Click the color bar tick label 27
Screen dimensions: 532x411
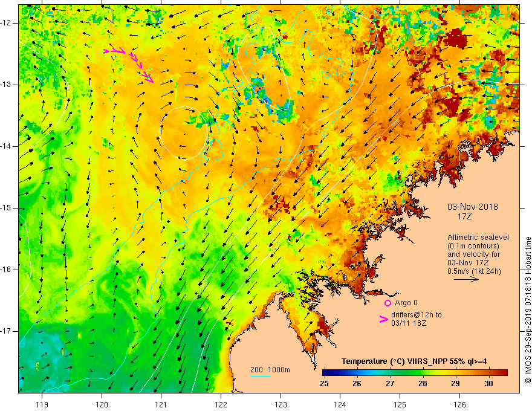[x=390, y=384]
